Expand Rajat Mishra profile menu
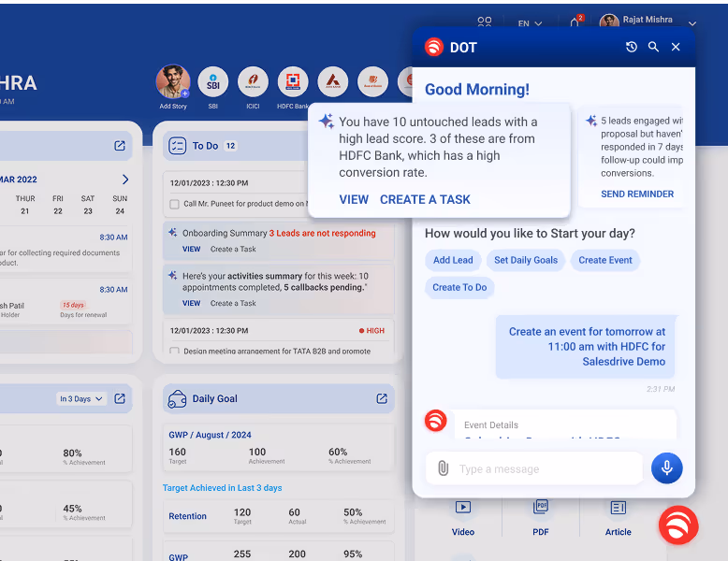Image resolution: width=728 pixels, height=561 pixels. 692,23
